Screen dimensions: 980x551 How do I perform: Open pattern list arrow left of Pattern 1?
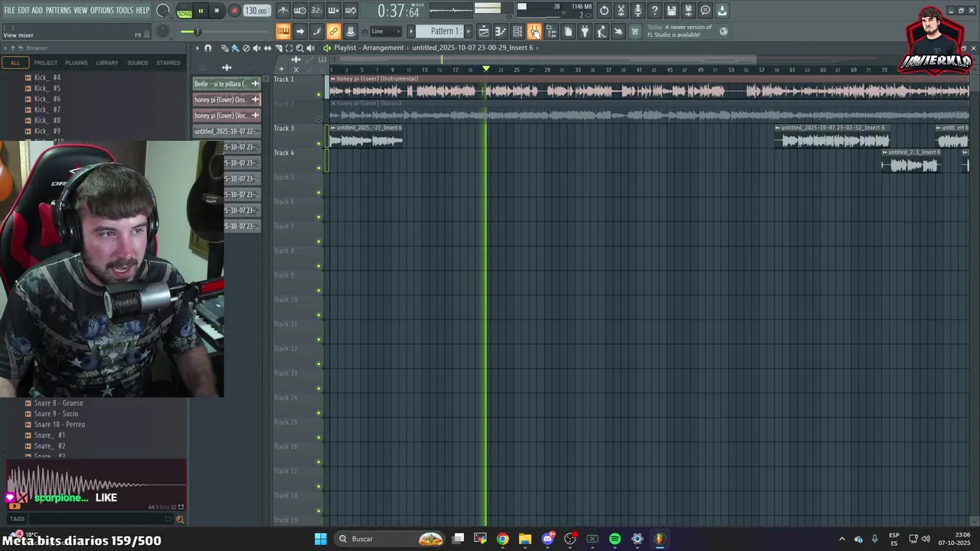(x=411, y=31)
